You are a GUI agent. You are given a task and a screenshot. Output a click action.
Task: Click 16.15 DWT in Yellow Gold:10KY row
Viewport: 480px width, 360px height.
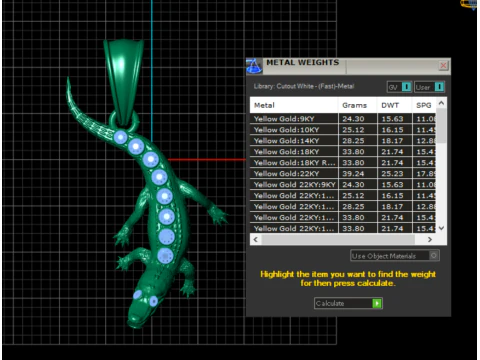(392, 130)
